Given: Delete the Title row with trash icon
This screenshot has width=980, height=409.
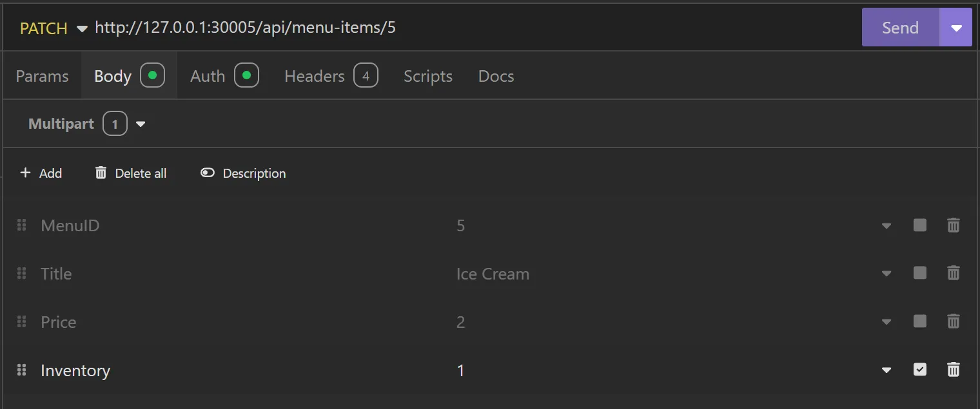Looking at the screenshot, I should pyautogui.click(x=953, y=273).
